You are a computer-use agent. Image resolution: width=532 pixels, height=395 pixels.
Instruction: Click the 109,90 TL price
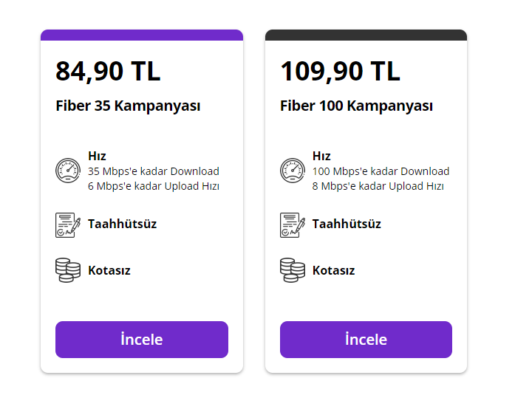[340, 72]
